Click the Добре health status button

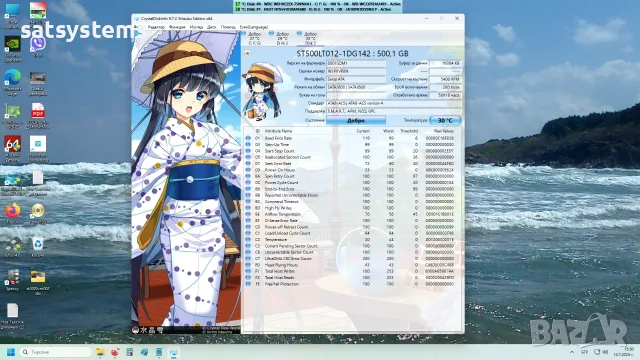(356, 120)
